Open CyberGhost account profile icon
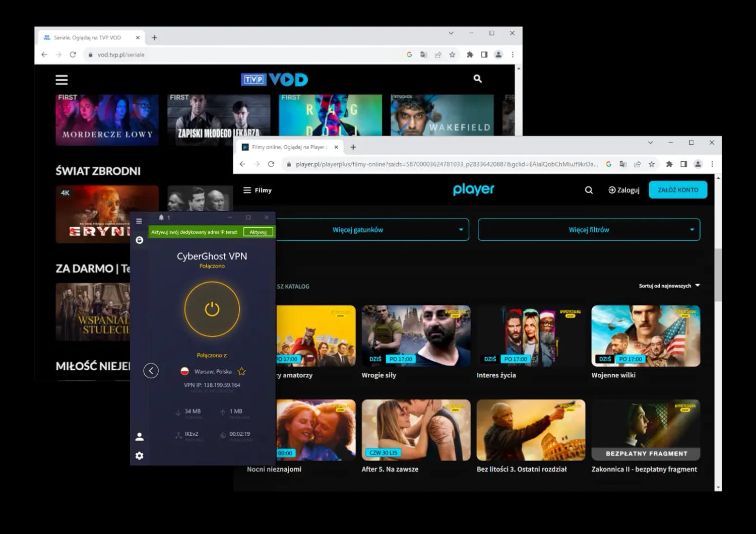 click(140, 436)
